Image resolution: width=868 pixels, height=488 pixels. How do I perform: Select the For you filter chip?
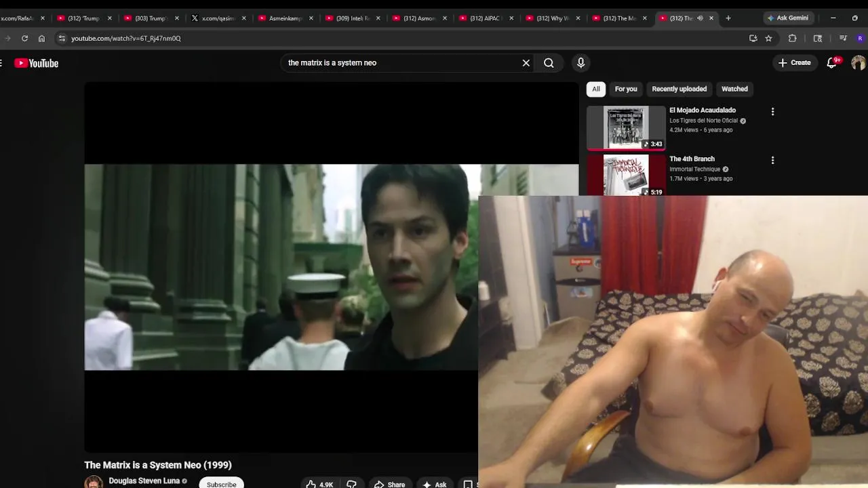(x=626, y=89)
